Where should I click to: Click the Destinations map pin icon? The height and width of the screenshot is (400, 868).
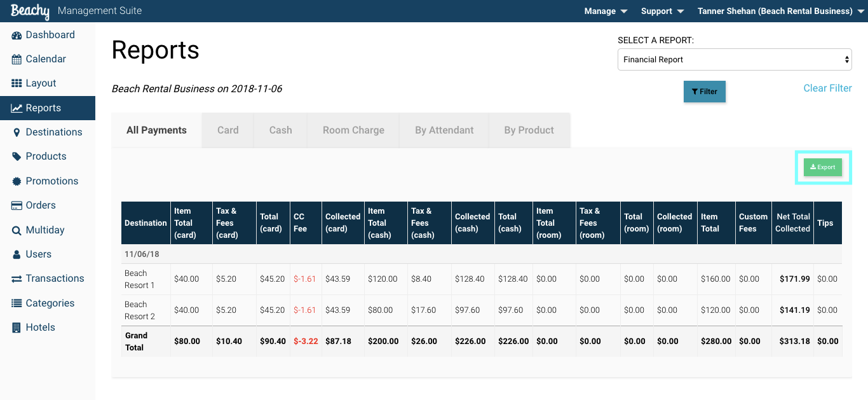[17, 132]
